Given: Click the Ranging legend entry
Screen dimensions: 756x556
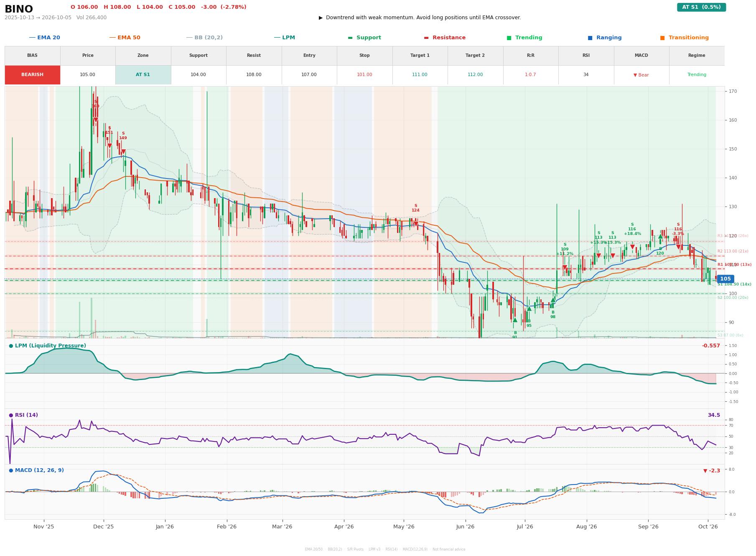Looking at the screenshot, I should pos(604,38).
